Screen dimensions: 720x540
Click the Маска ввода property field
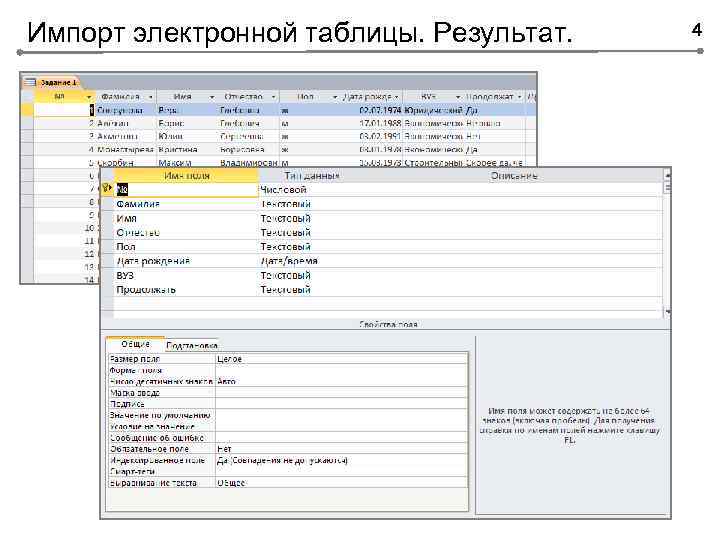point(342,393)
